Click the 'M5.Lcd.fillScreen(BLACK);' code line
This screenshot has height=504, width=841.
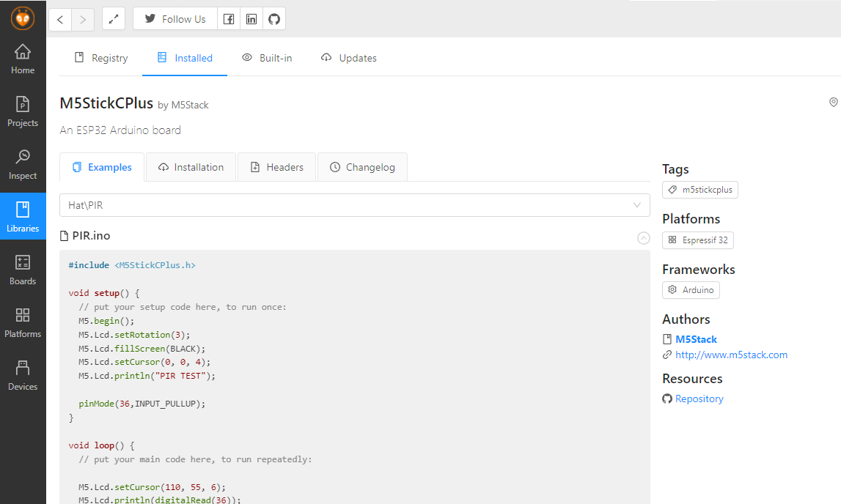142,349
